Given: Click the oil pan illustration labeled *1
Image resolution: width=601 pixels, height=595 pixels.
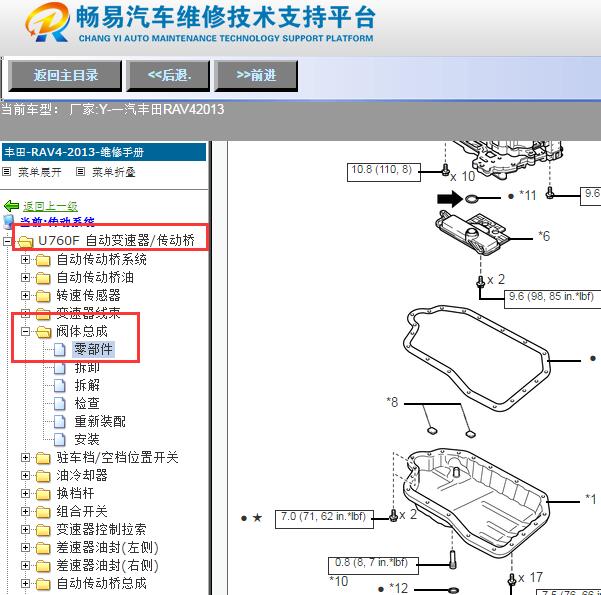Looking at the screenshot, I should click(x=476, y=503).
